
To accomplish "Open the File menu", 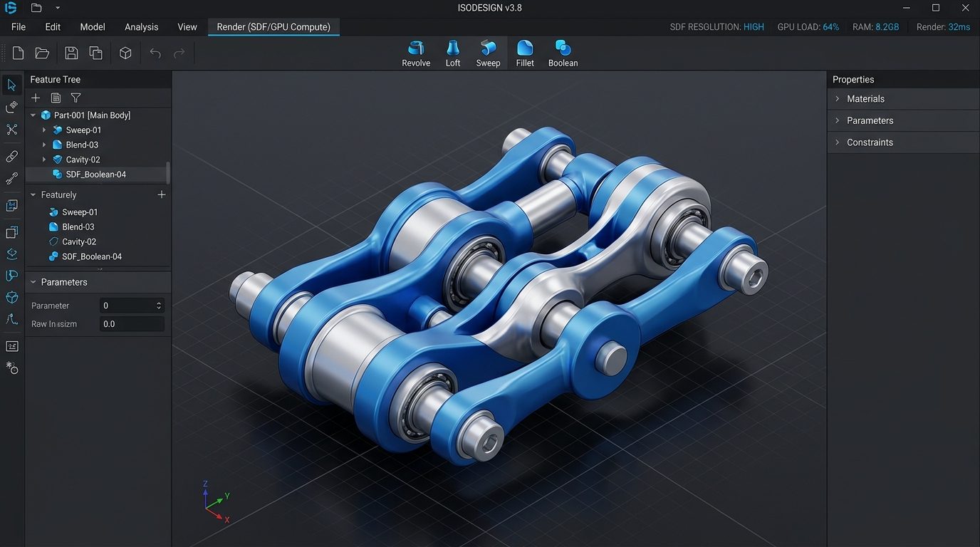I will 19,27.
